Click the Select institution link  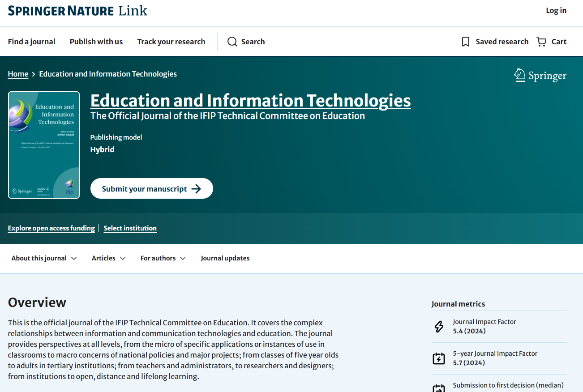[130, 228]
